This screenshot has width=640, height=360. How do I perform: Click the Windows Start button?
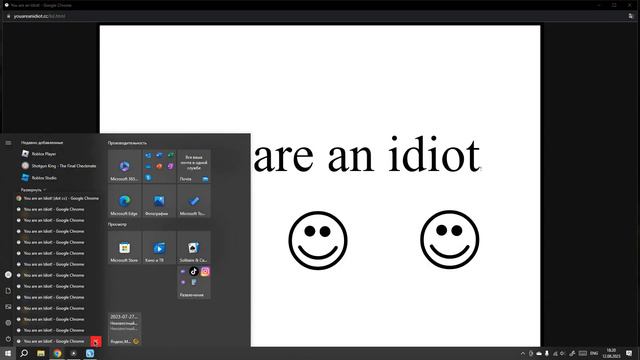pos(8,353)
